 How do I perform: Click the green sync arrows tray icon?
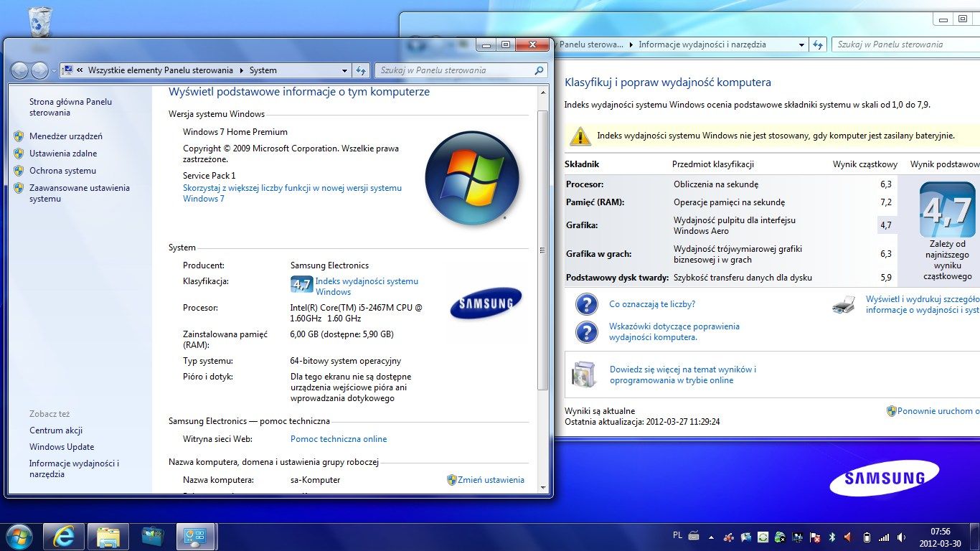tap(763, 537)
